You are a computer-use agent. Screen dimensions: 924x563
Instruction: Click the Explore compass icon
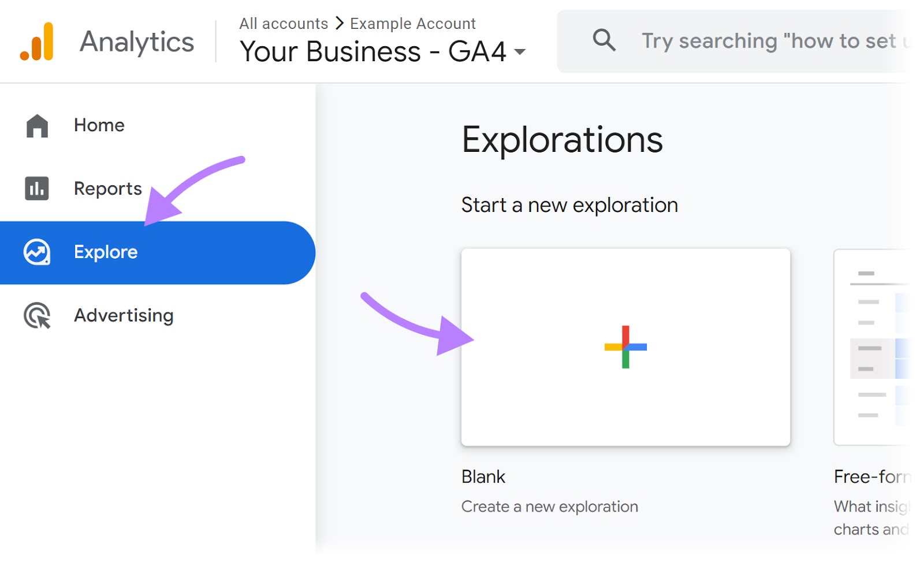click(x=36, y=252)
